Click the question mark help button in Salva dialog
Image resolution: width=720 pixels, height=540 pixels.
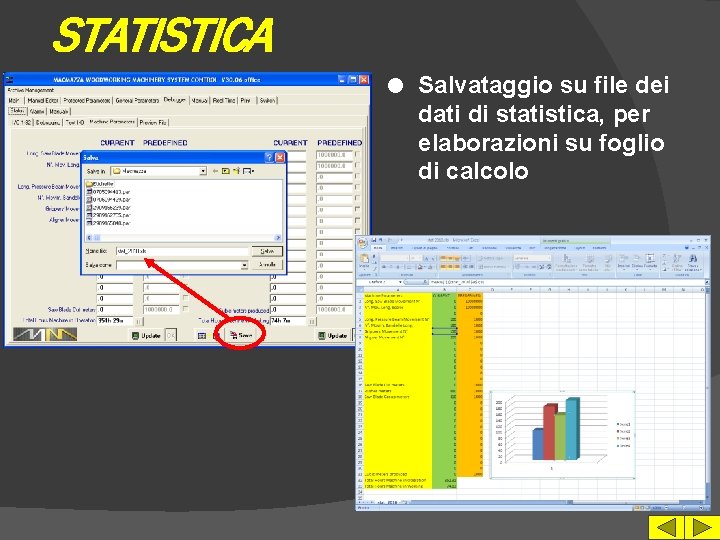tap(269, 158)
